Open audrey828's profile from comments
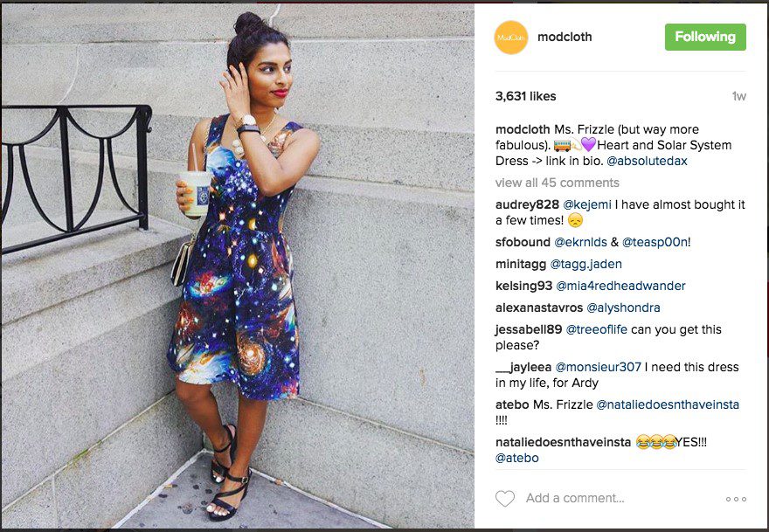 point(527,204)
